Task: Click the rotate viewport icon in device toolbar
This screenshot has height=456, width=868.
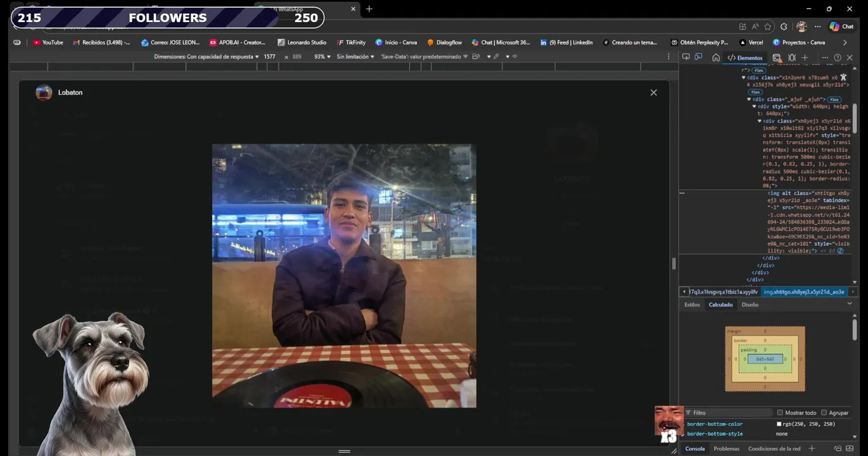Action: [x=477, y=56]
